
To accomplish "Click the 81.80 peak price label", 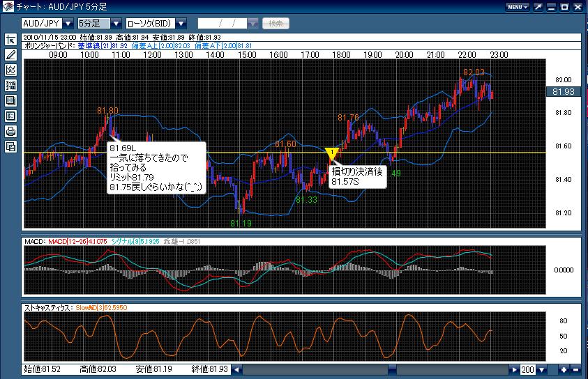I will coord(107,111).
